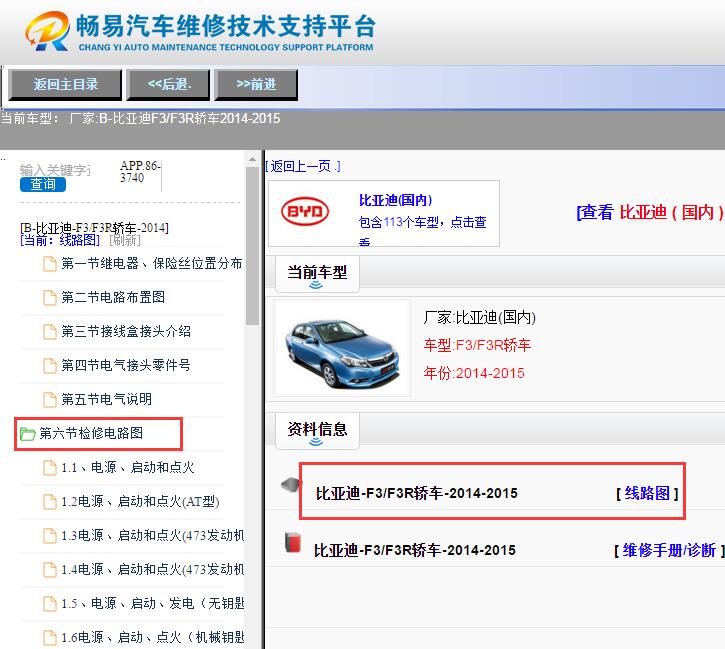This screenshot has height=649, width=725.
Task: Go forward with the >>前进 button
Action: (256, 85)
